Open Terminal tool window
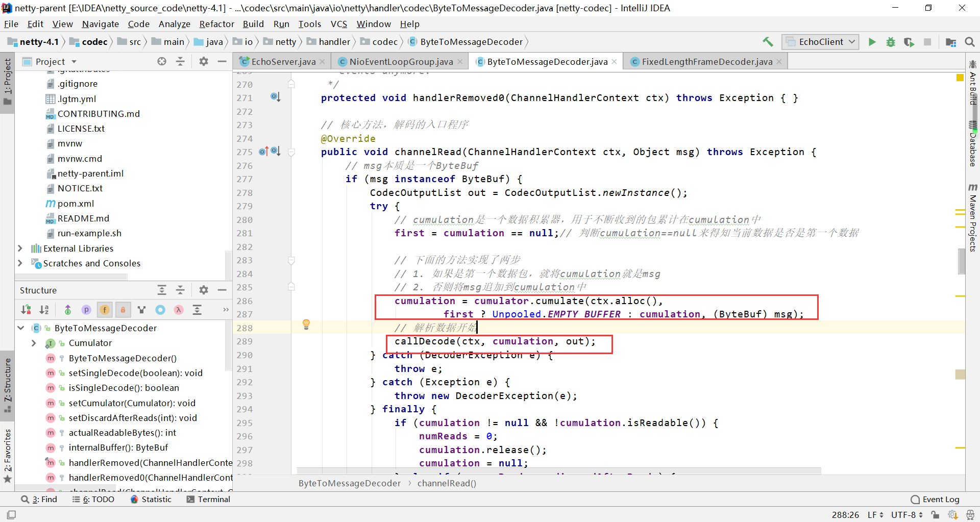The image size is (980, 522). (x=208, y=499)
